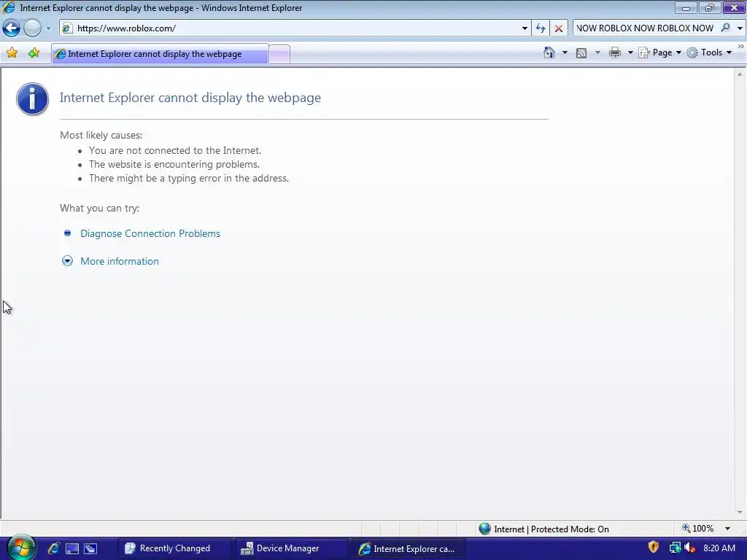The image size is (747, 560).
Task: Stop loading with the red X icon
Action: coord(558,28)
